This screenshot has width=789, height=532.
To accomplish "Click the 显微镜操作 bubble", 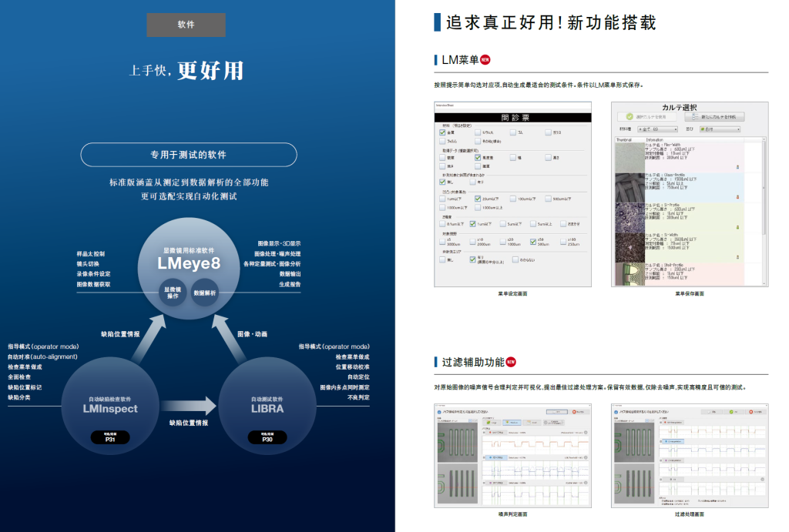I will click(173, 293).
